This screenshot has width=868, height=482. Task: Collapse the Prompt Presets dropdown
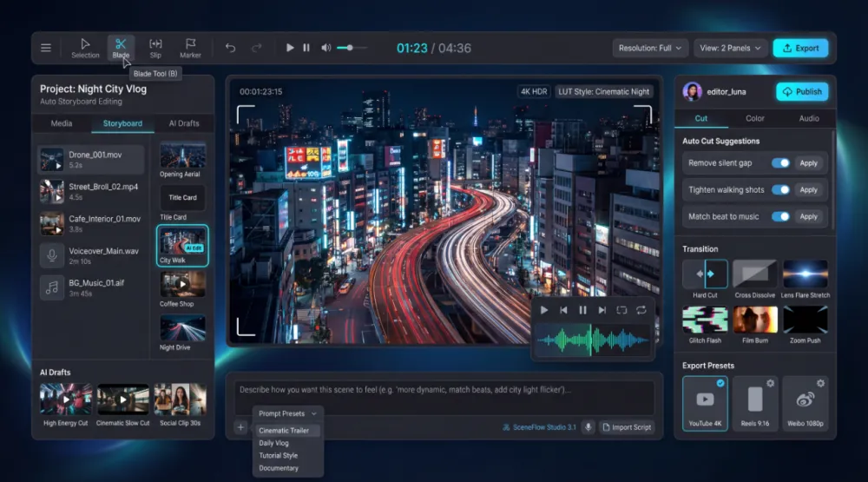click(287, 413)
